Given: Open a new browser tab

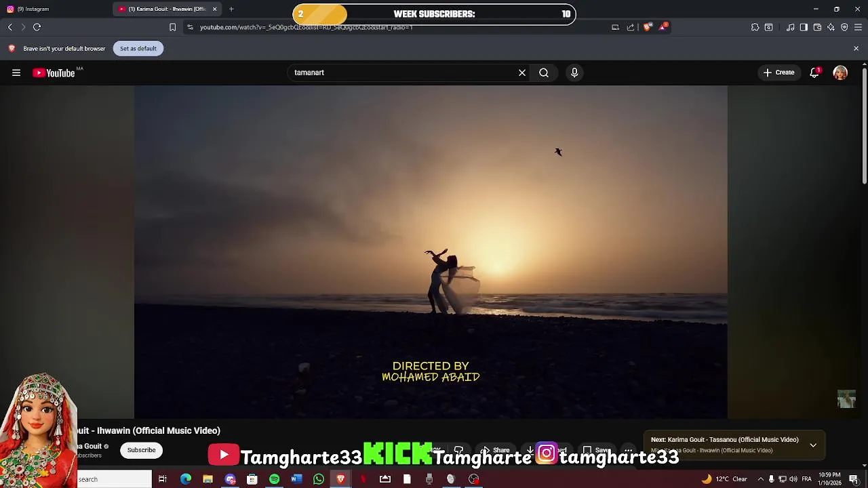Looking at the screenshot, I should (x=231, y=9).
